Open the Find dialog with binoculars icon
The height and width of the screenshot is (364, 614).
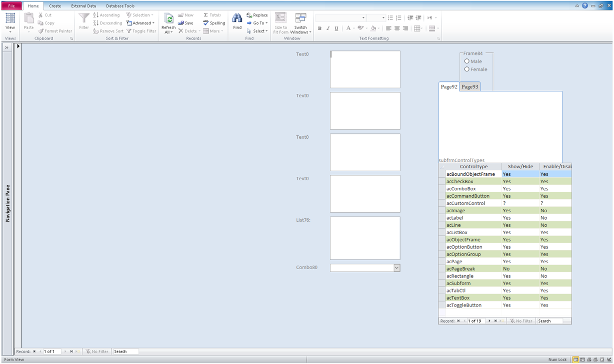click(x=237, y=21)
